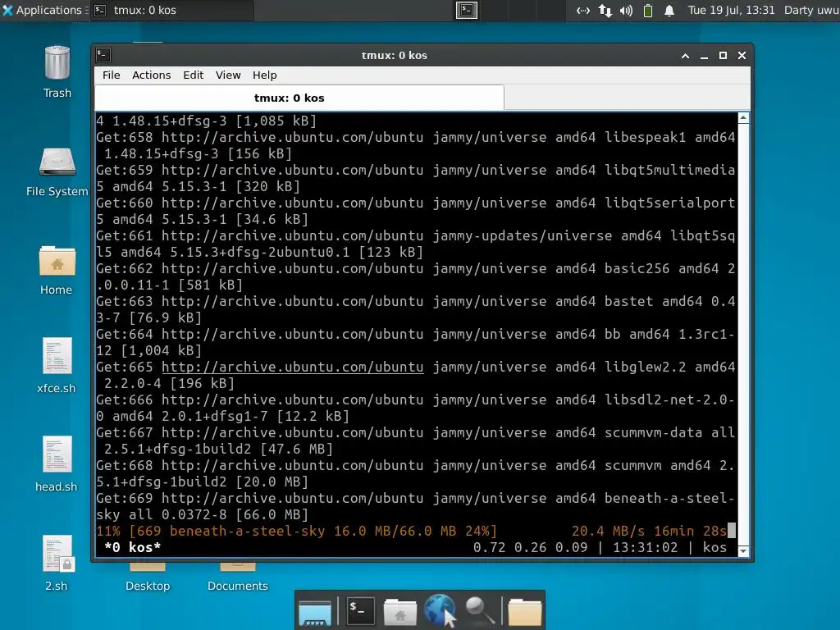
Task: Open the Home folder desktop icon
Action: 57,260
